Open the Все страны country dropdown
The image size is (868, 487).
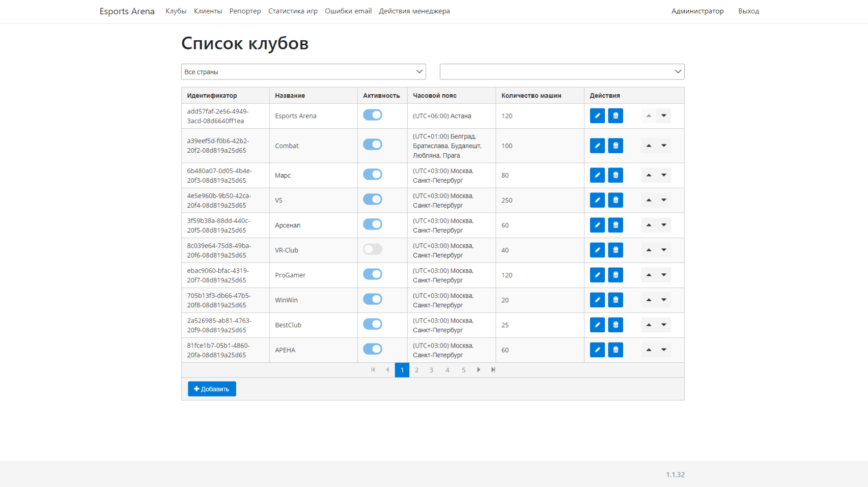click(x=303, y=72)
